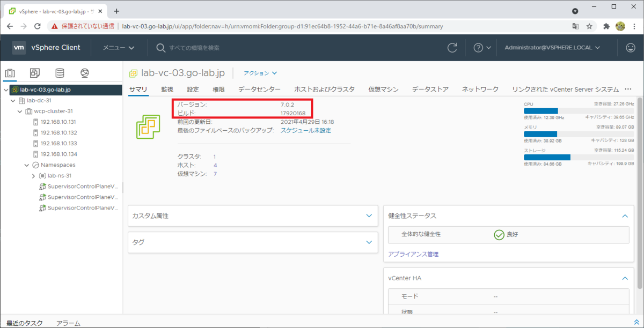This screenshot has width=644, height=328.
Task: Click the translate page icon
Action: click(x=575, y=26)
